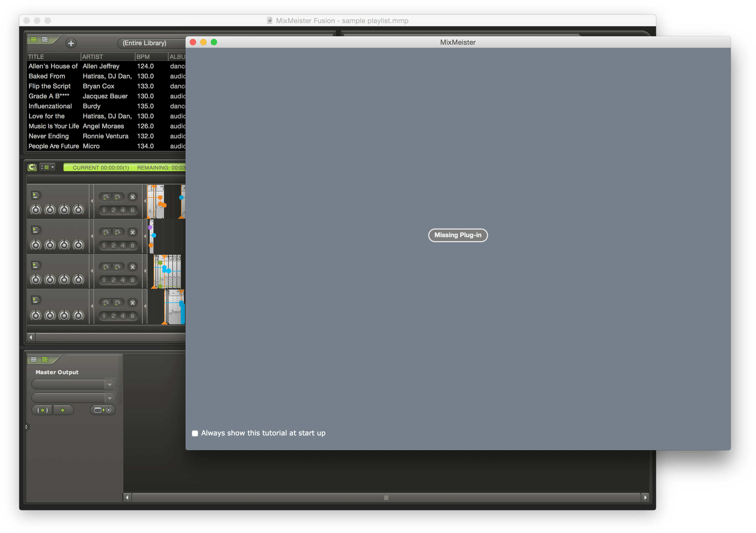
Task: Click the X button on top track
Action: [132, 197]
